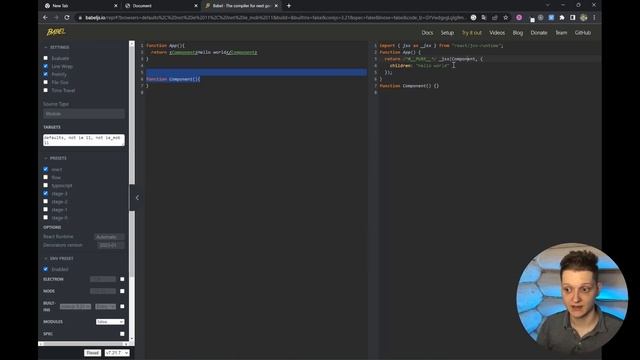Open the Chrome three-dot menu
Viewport: 640px width, 360px height.
coord(594,18)
